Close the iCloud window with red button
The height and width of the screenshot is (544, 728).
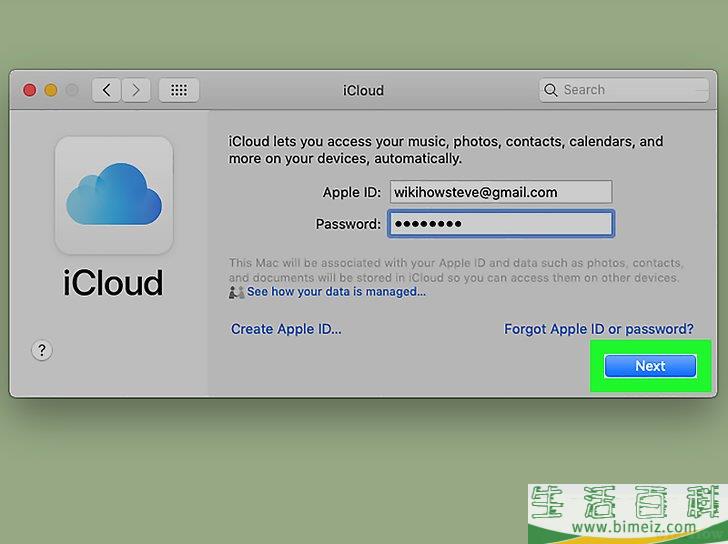(30, 90)
